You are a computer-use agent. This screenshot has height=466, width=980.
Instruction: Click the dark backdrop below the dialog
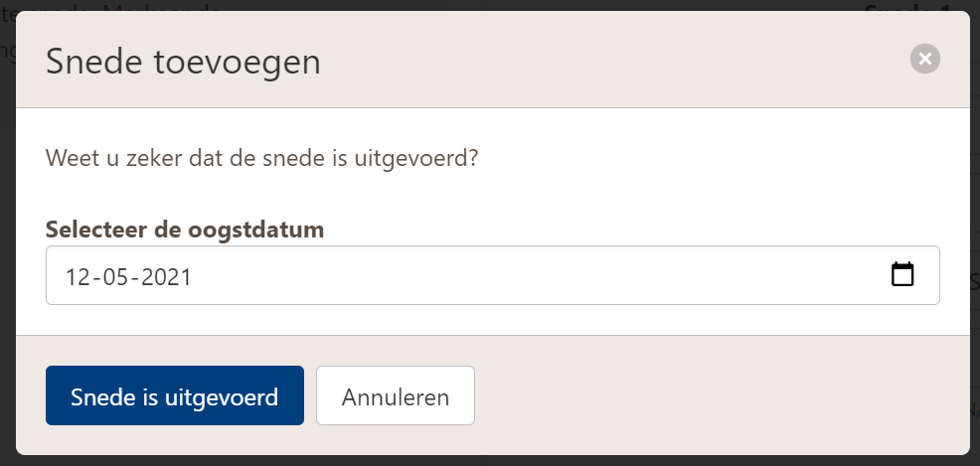tap(497, 461)
